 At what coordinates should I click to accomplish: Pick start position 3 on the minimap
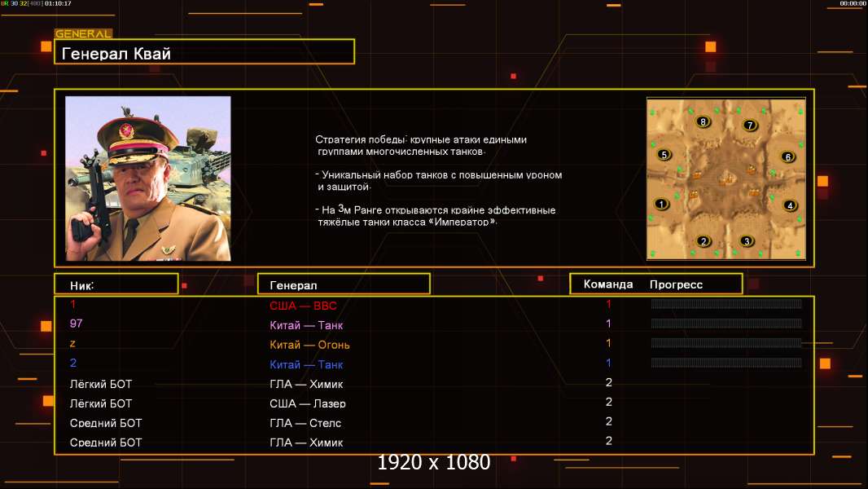[x=747, y=241]
